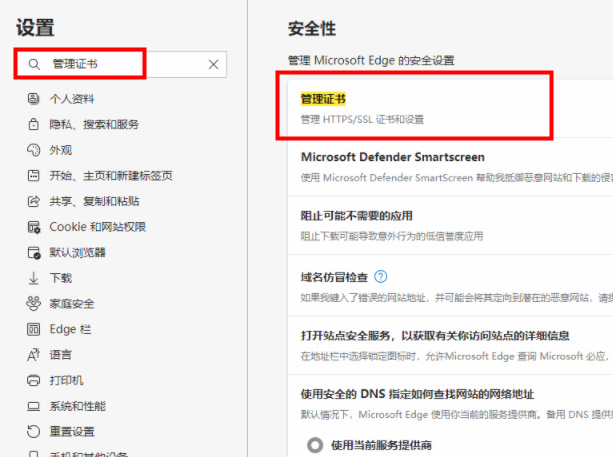The height and width of the screenshot is (457, 613).
Task: Click the 隐私、搜索和服务 lock icon
Action: [34, 124]
